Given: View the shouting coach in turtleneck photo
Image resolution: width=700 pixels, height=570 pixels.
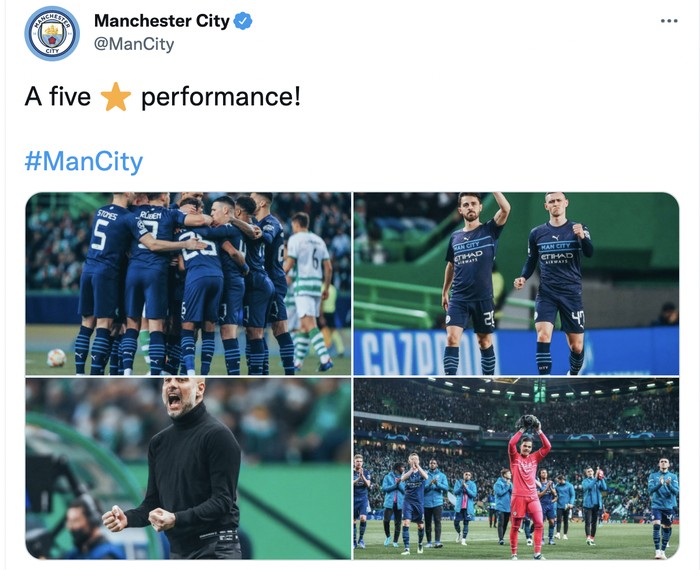Looking at the screenshot, I should (188, 469).
